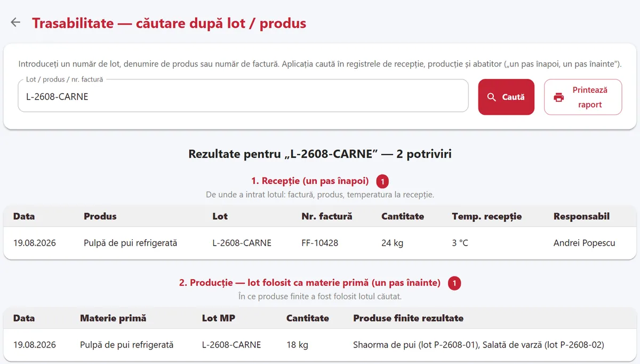Click L-2608-CARNE in the Recepție row

pos(242,243)
